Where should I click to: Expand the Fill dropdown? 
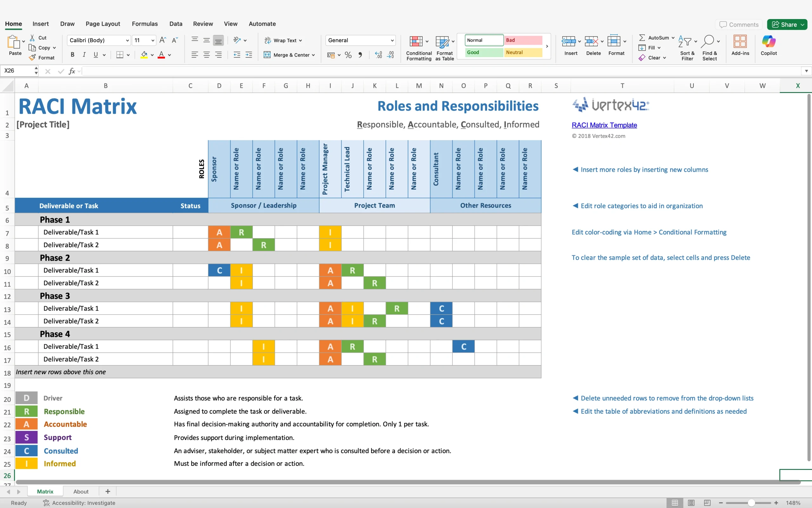tap(659, 48)
